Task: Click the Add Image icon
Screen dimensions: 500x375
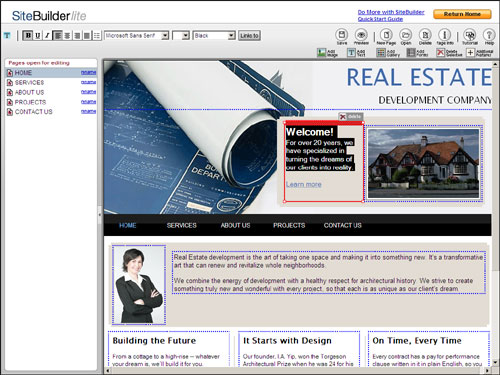Action: (321, 52)
